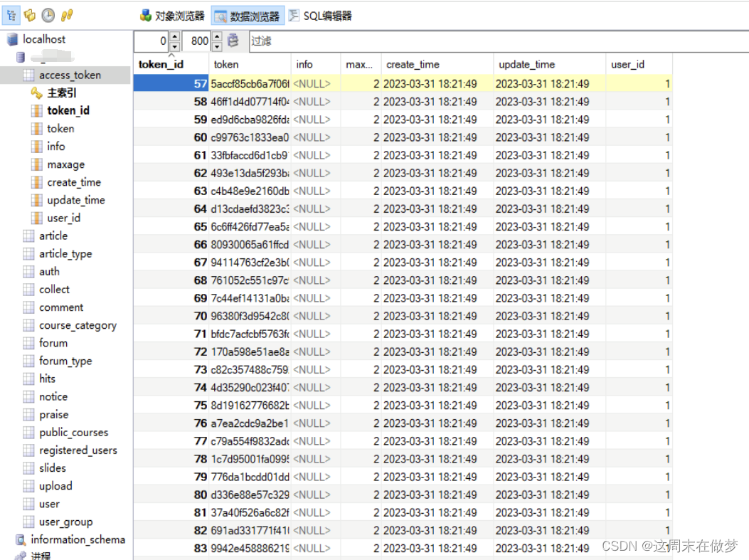
Task: Open the praise table
Action: [53, 414]
